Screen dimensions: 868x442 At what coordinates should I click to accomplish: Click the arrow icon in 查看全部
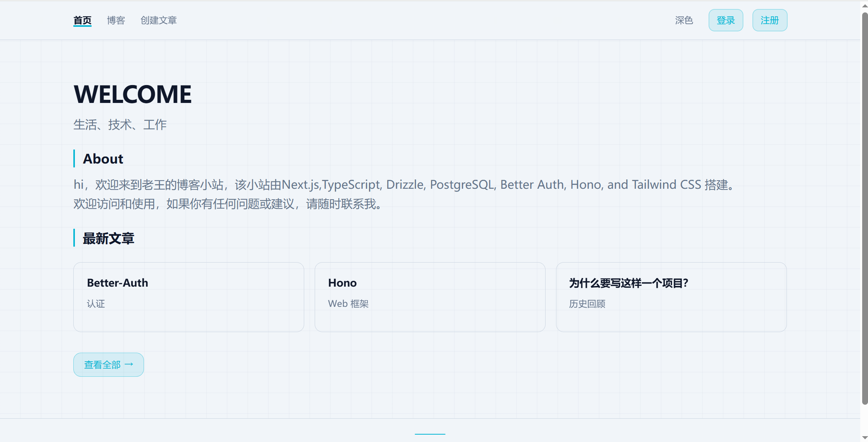tap(129, 364)
